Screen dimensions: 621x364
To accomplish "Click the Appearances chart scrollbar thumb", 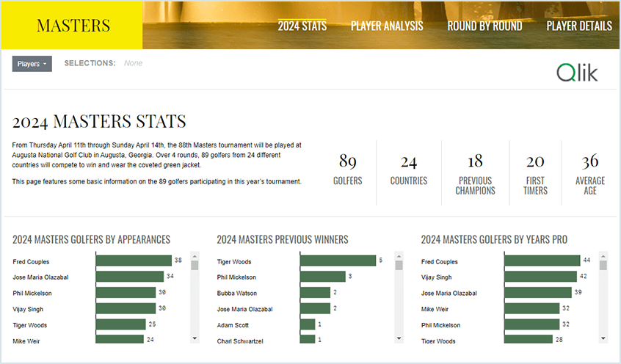I will [195, 265].
